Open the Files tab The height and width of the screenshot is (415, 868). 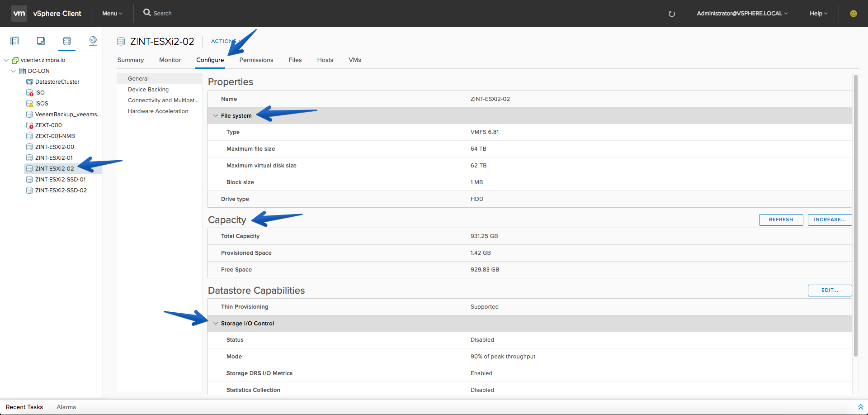pyautogui.click(x=295, y=60)
